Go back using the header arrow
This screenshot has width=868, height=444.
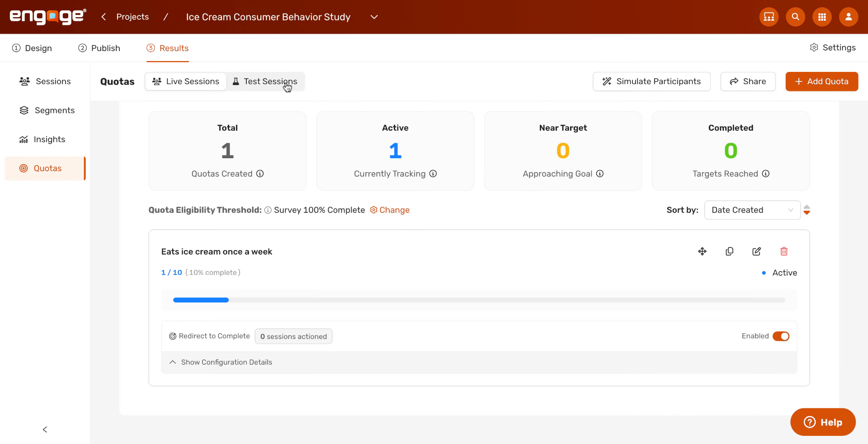104,17
